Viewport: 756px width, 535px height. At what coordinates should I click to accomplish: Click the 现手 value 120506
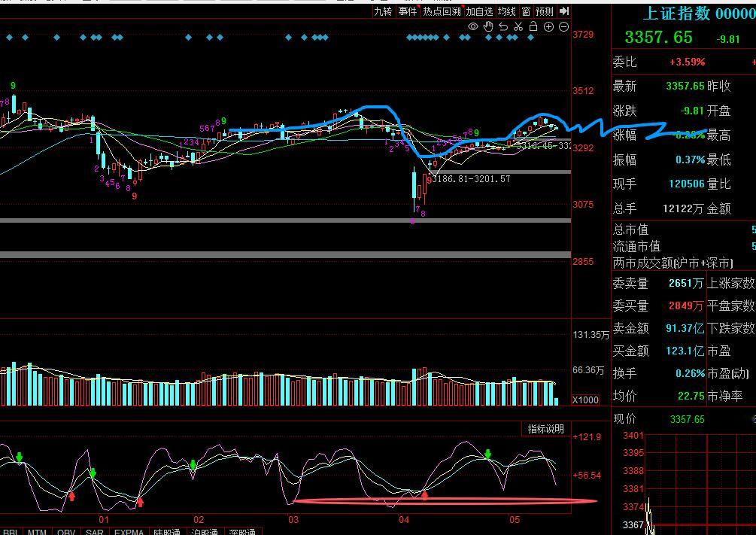tap(687, 184)
